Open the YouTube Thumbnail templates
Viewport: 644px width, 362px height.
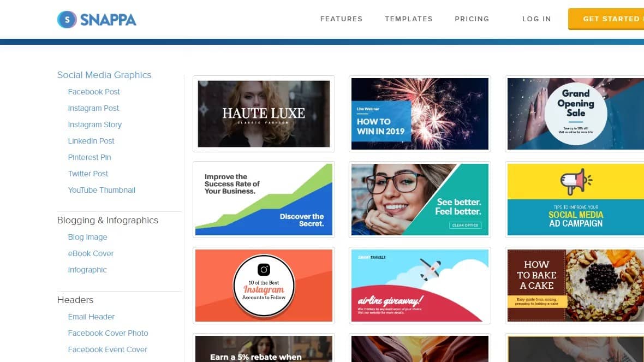[102, 190]
